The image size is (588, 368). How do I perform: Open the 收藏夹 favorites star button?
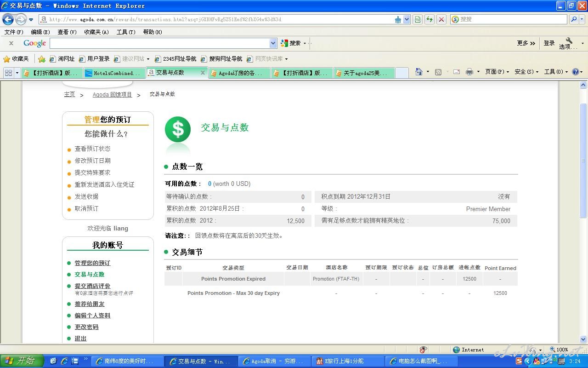pyautogui.click(x=16, y=59)
